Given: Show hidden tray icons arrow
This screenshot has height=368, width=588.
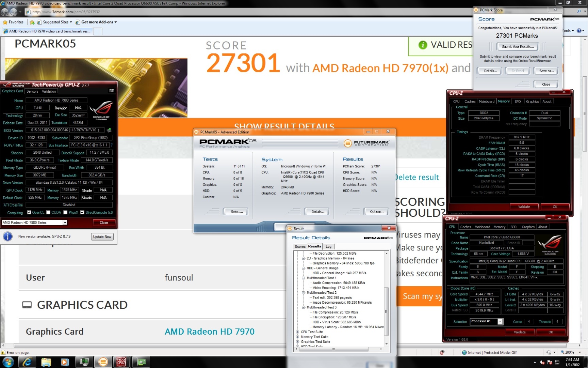Looking at the screenshot, I should pos(535,362).
